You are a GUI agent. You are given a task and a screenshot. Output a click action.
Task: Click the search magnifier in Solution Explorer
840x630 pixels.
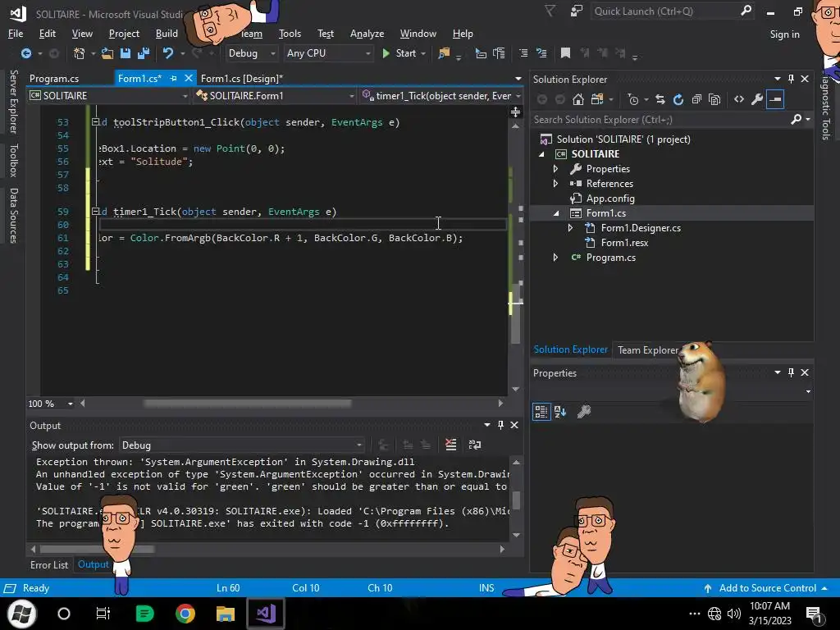click(796, 119)
